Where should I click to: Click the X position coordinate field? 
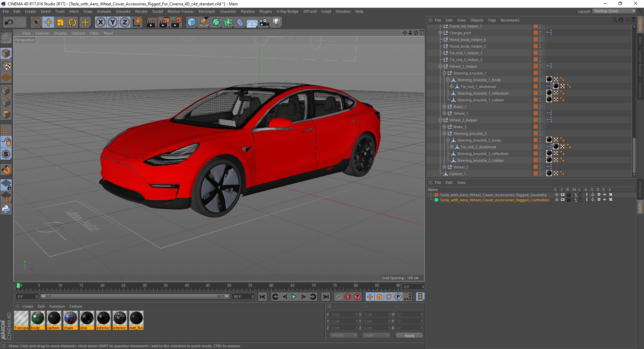pos(344,314)
